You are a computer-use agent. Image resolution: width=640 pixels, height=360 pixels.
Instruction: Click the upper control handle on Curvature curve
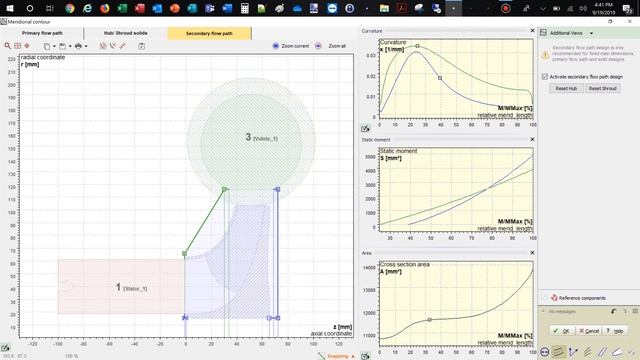(418, 46)
